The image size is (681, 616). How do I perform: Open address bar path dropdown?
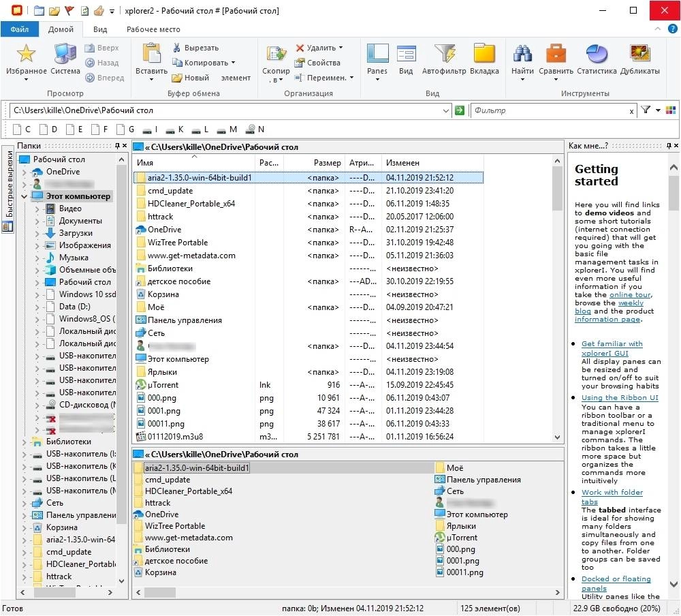click(445, 110)
